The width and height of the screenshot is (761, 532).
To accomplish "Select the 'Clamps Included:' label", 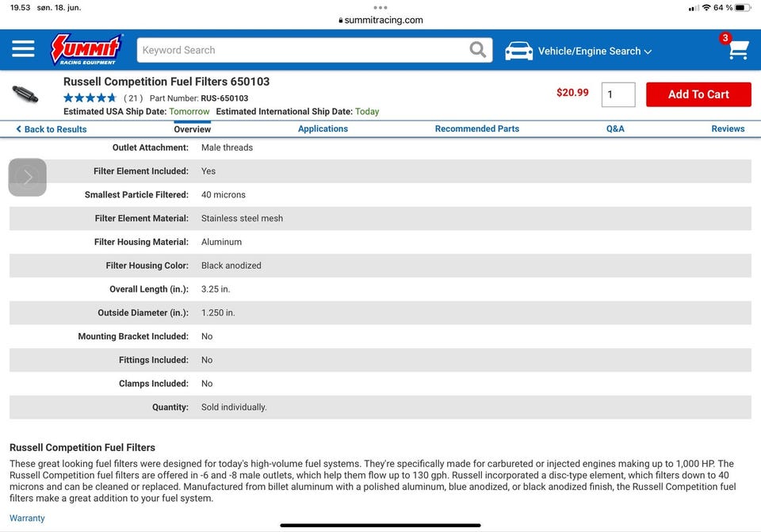I will tap(153, 384).
